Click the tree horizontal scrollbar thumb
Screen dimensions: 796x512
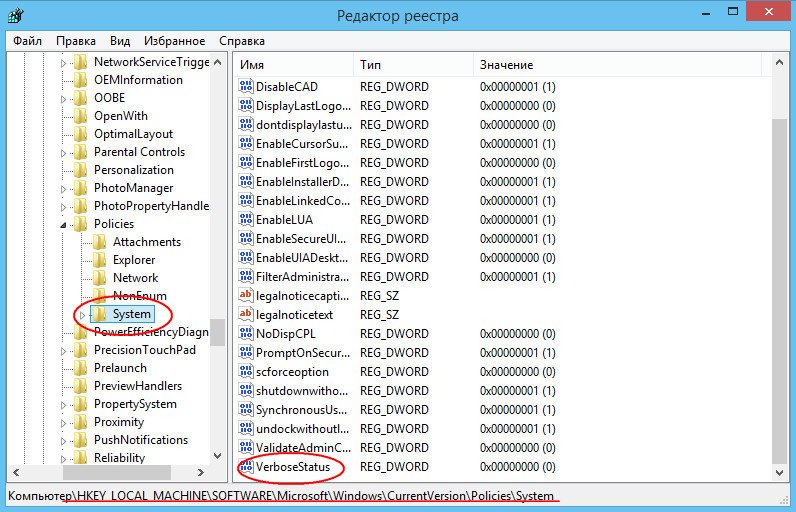(117, 472)
